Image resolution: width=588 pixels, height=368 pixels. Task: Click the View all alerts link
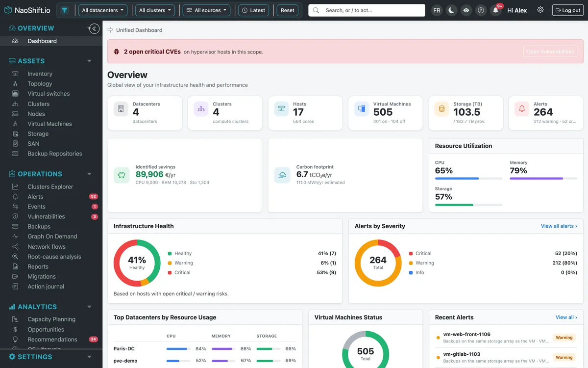pyautogui.click(x=559, y=226)
